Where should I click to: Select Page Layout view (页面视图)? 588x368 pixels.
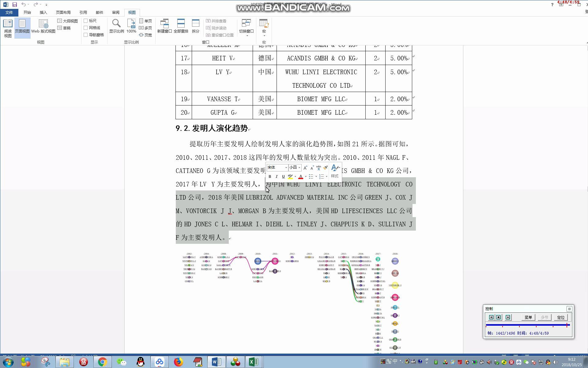[22, 28]
